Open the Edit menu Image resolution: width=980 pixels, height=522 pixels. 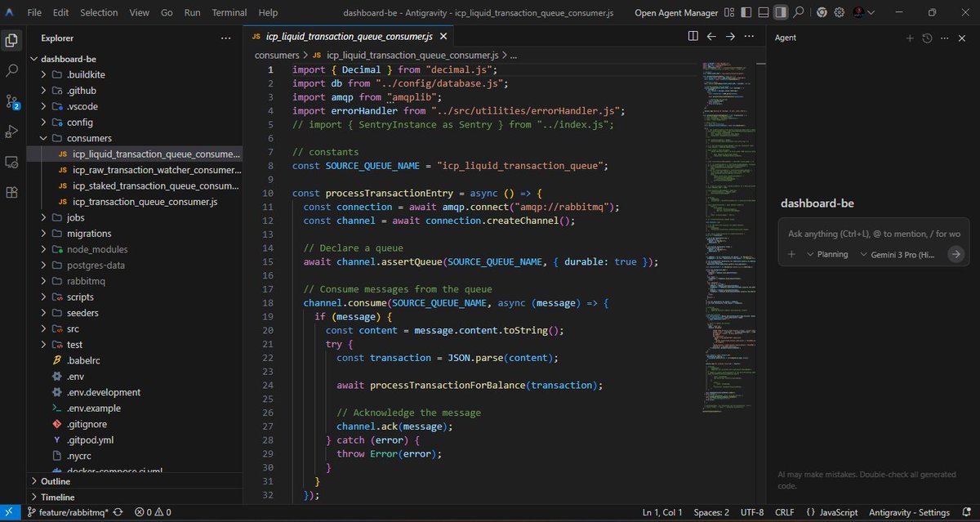pos(61,12)
